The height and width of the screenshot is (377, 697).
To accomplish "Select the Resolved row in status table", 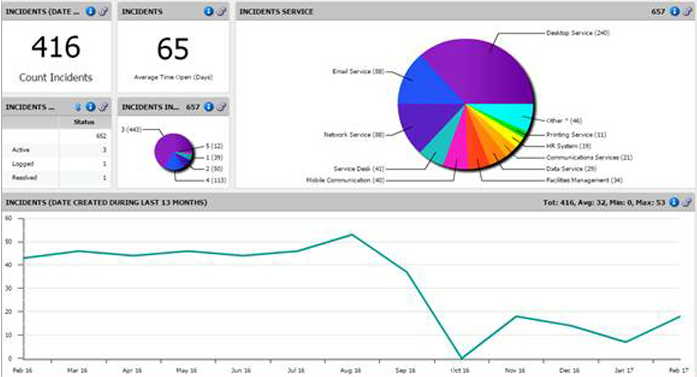I will [56, 178].
